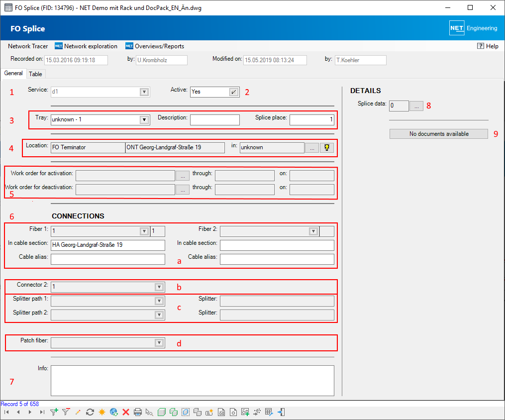Viewport: 505px width, 420px height.
Task: Expand the Patch fiber dropdown
Action: coord(159,343)
